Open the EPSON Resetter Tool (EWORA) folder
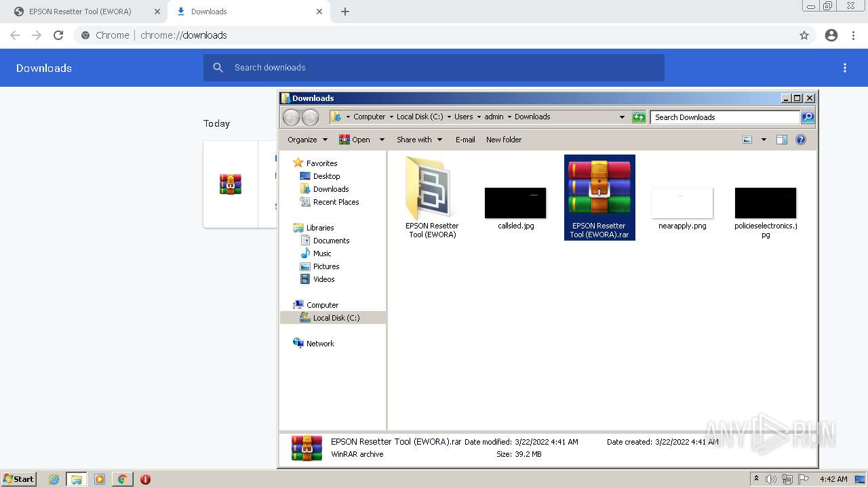 point(432,197)
